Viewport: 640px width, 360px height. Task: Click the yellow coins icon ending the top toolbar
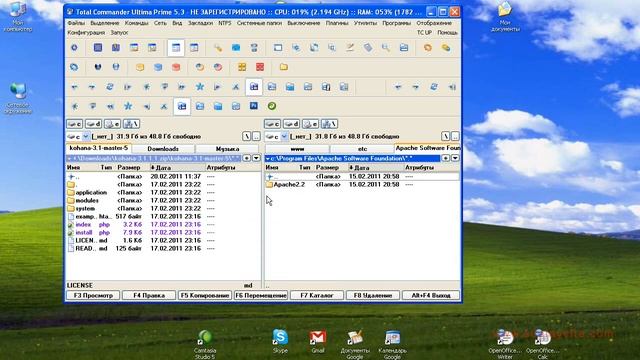(x=446, y=48)
